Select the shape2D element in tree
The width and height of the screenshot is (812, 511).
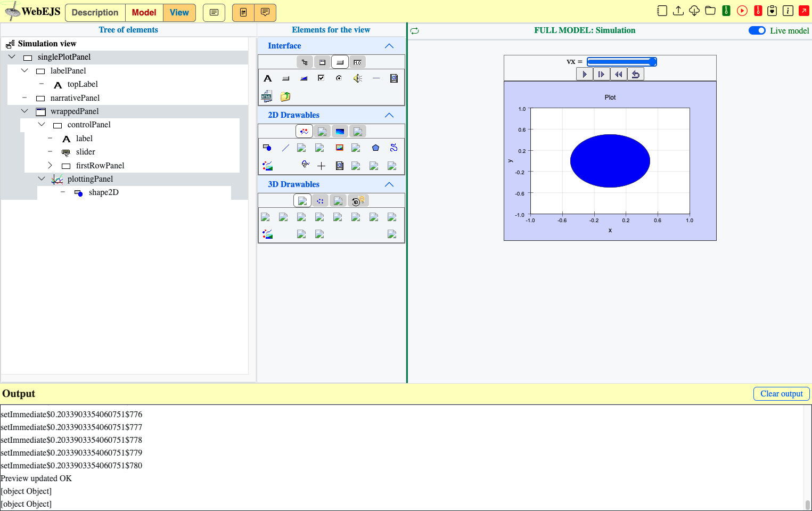(x=104, y=192)
